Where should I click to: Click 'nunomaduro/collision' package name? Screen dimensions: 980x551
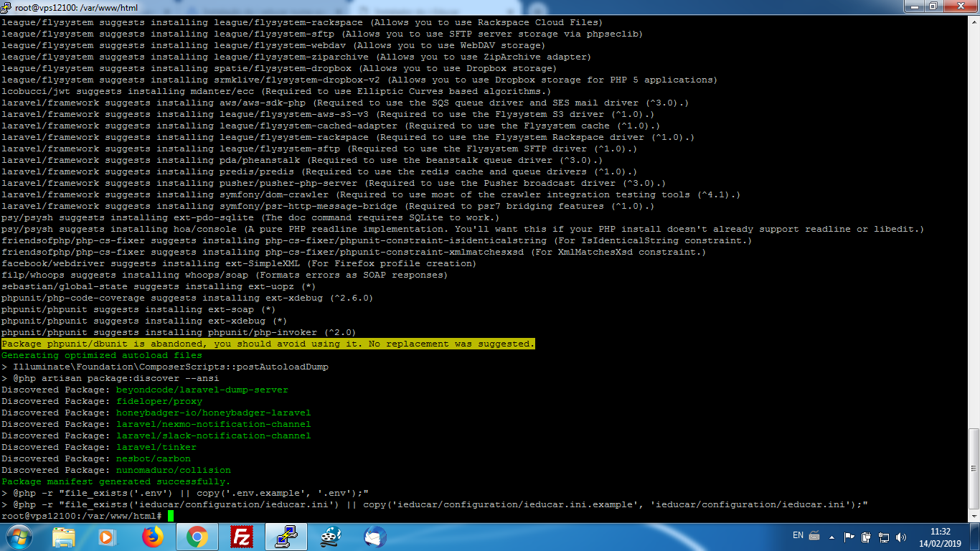pos(174,470)
